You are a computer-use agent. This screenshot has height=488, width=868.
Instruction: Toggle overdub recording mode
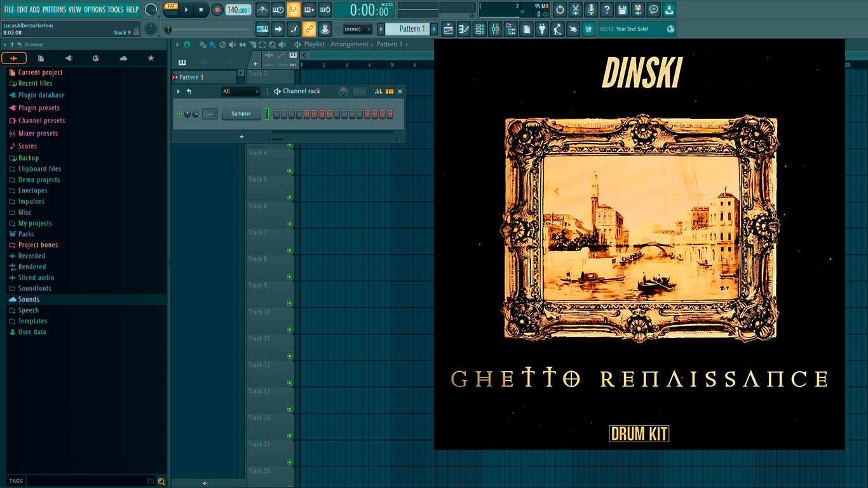tap(309, 10)
